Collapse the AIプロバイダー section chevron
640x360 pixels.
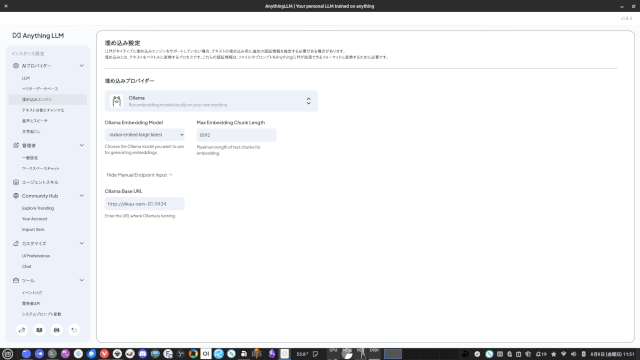pos(82,66)
